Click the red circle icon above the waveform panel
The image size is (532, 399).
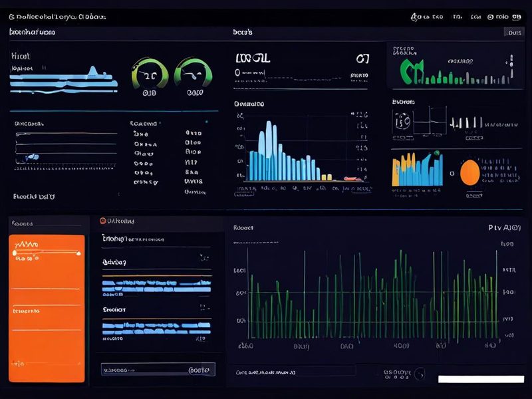(x=103, y=221)
